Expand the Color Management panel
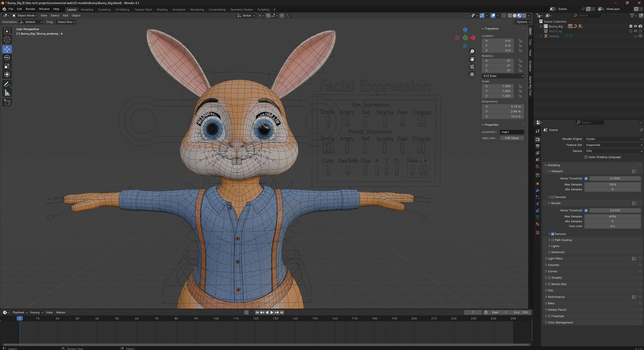The height and width of the screenshot is (350, 644). (560, 322)
